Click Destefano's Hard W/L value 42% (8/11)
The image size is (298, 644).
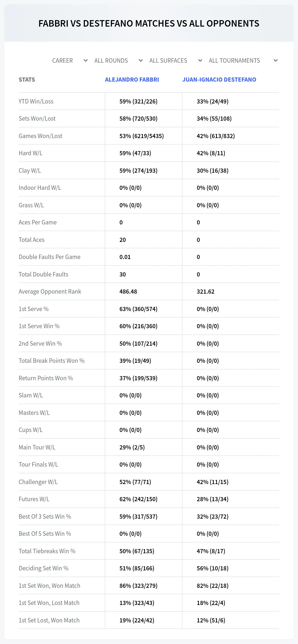(211, 153)
